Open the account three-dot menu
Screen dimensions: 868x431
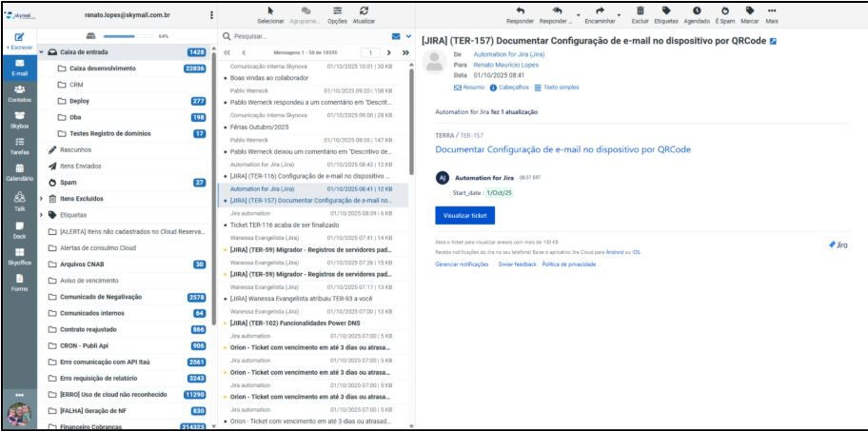tap(209, 15)
